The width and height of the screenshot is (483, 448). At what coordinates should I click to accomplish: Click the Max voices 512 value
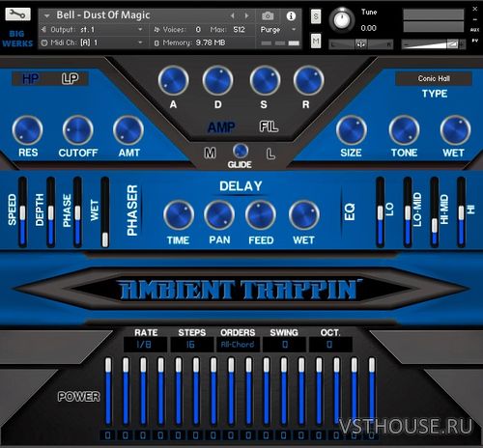point(239,30)
